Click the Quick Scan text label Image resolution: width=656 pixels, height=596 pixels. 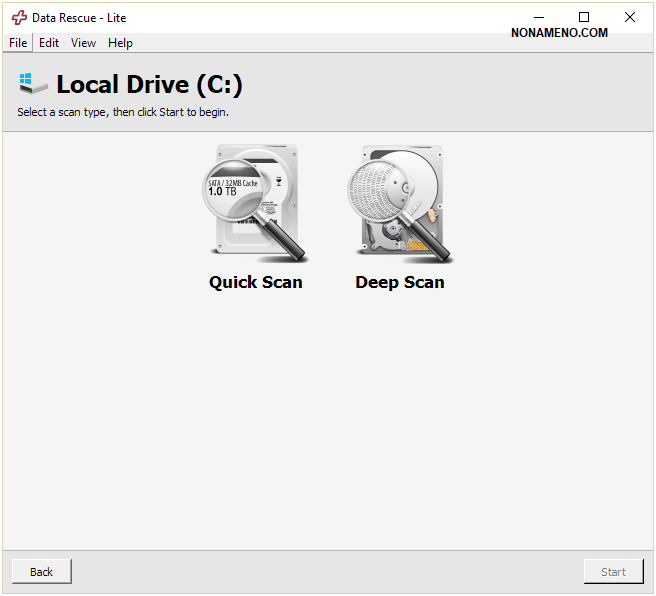[255, 282]
